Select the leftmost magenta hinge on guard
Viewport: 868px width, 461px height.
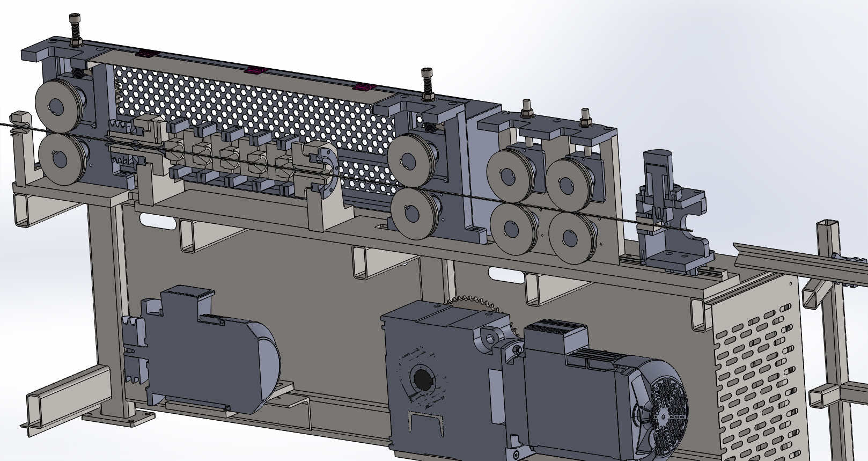pos(148,53)
